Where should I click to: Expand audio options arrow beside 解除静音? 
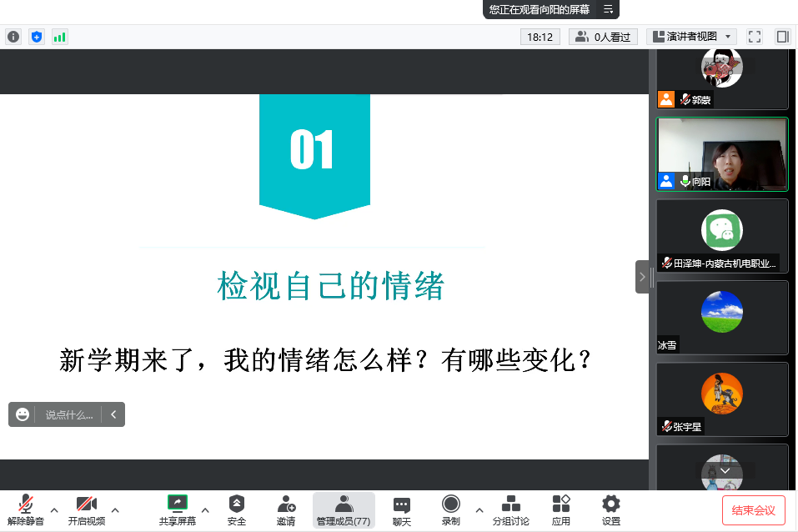click(x=54, y=509)
